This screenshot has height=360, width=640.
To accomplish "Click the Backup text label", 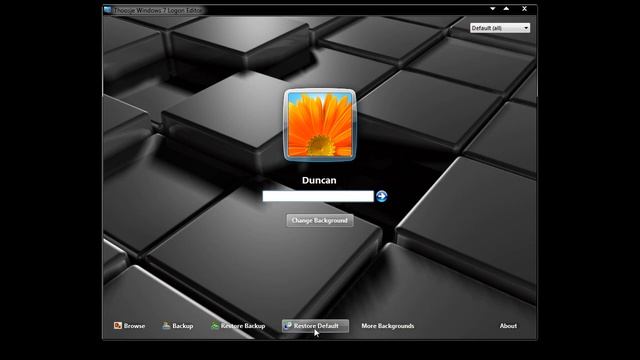I will coord(182,326).
